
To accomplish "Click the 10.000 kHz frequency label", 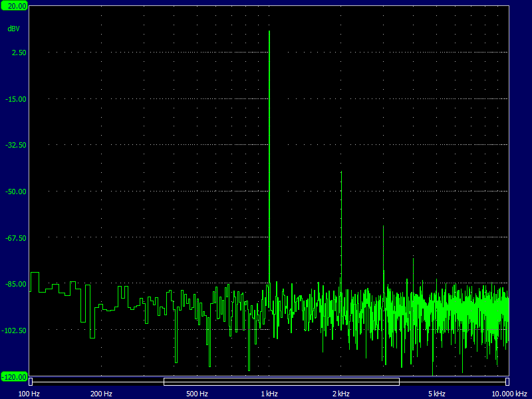I will coord(509,394).
